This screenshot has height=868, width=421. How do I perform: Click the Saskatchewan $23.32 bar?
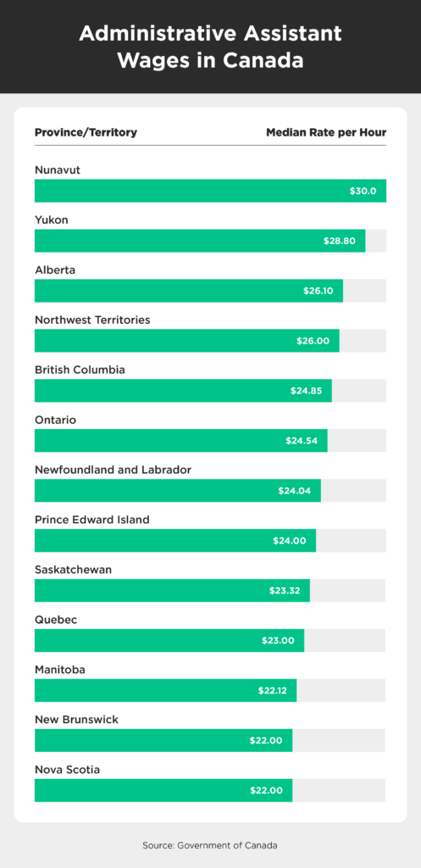(x=172, y=591)
